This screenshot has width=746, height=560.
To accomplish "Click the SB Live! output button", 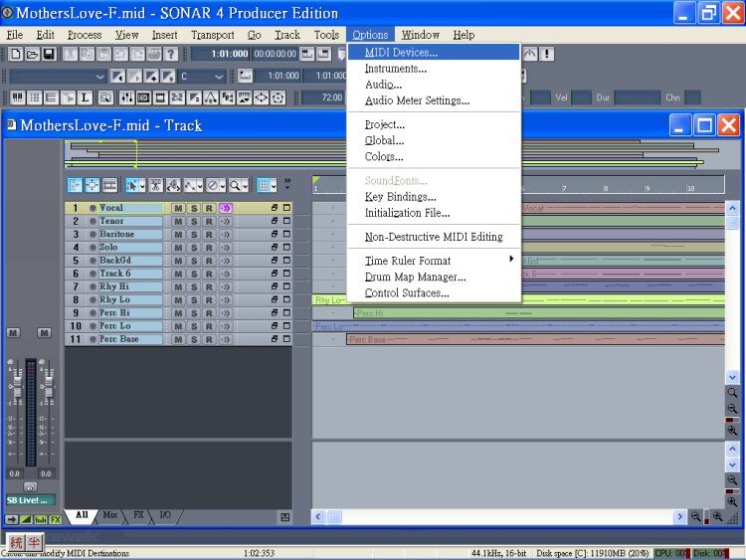I will click(30, 501).
